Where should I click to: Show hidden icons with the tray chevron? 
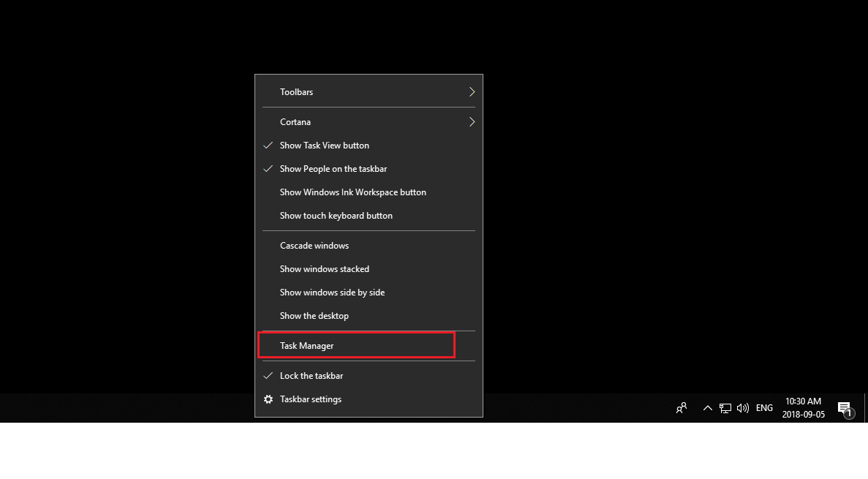click(707, 408)
